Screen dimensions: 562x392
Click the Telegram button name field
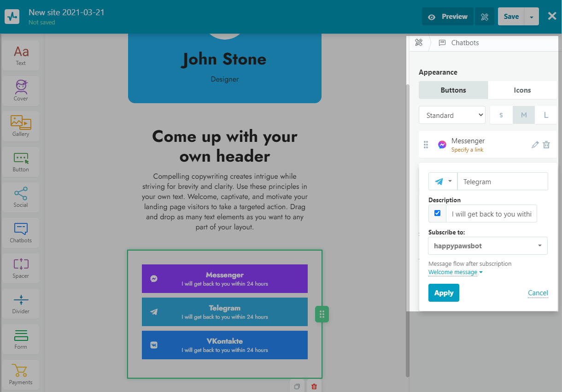502,181
